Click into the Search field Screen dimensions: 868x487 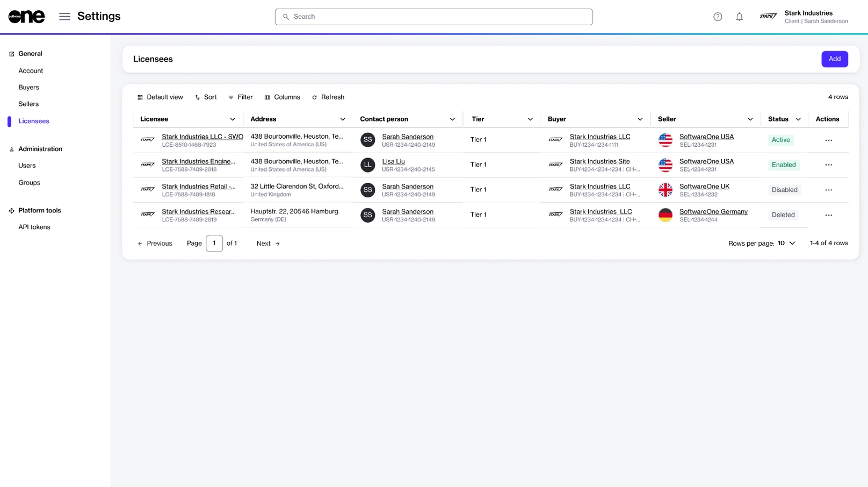pos(433,17)
